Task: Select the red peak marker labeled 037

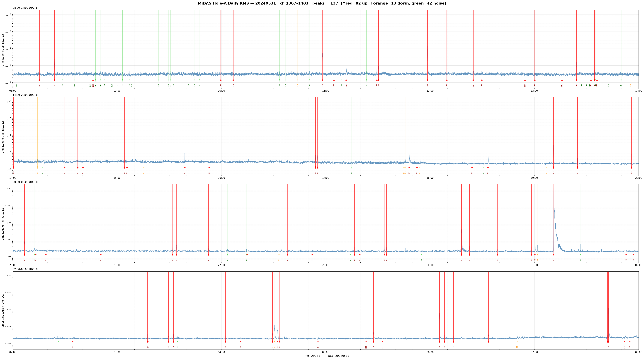Action: [x=473, y=80]
